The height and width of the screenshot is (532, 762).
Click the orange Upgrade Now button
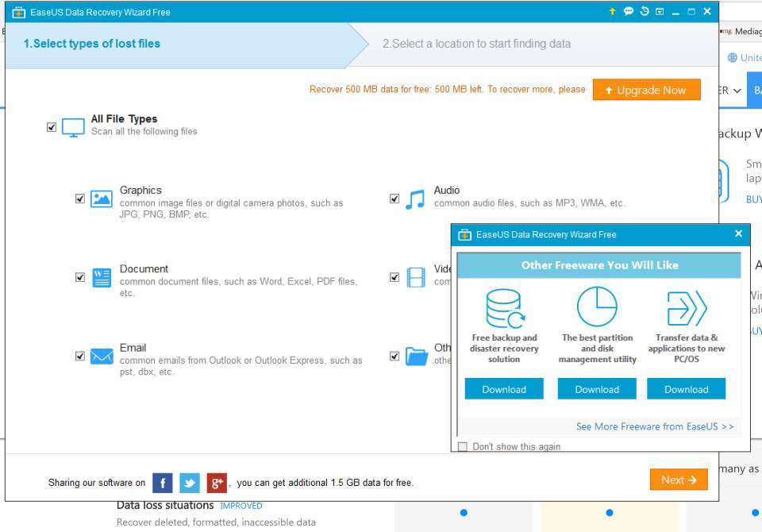pyautogui.click(x=646, y=90)
